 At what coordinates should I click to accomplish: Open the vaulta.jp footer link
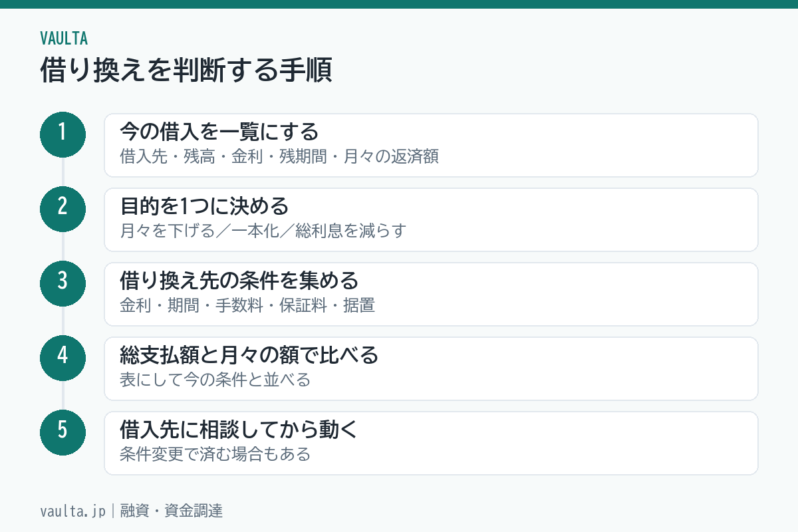(x=72, y=511)
